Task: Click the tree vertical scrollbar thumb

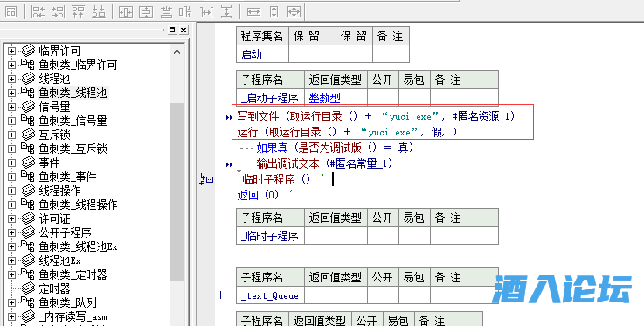Action: coord(177,191)
